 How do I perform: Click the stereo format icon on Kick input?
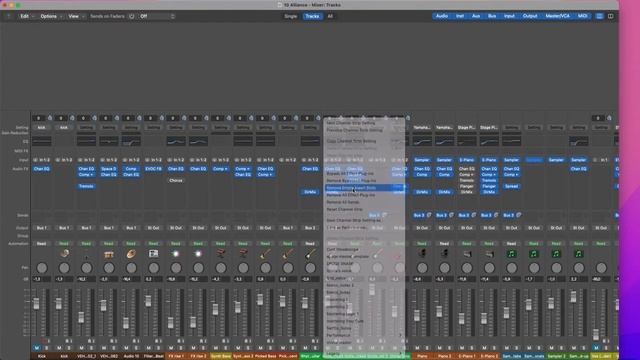coord(35,160)
